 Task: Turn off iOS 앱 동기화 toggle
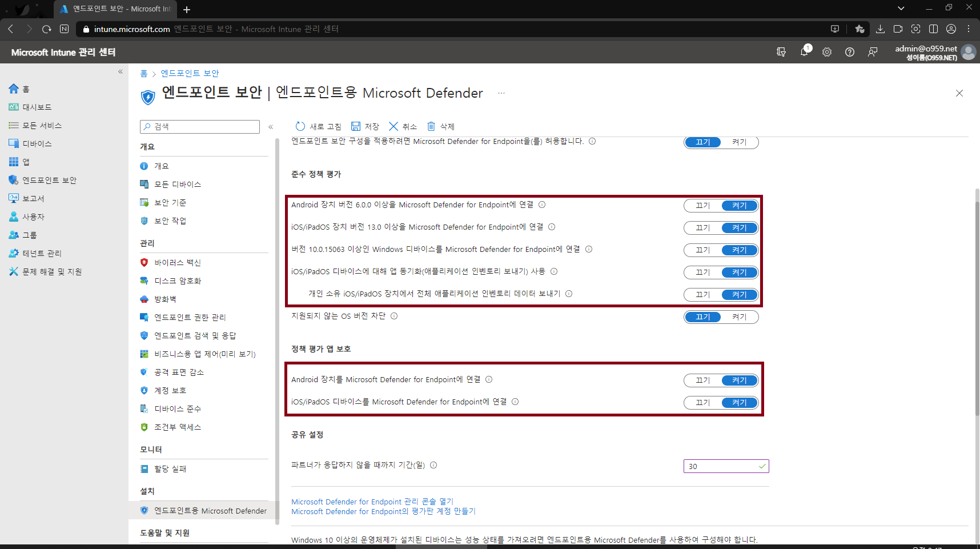[x=703, y=273]
